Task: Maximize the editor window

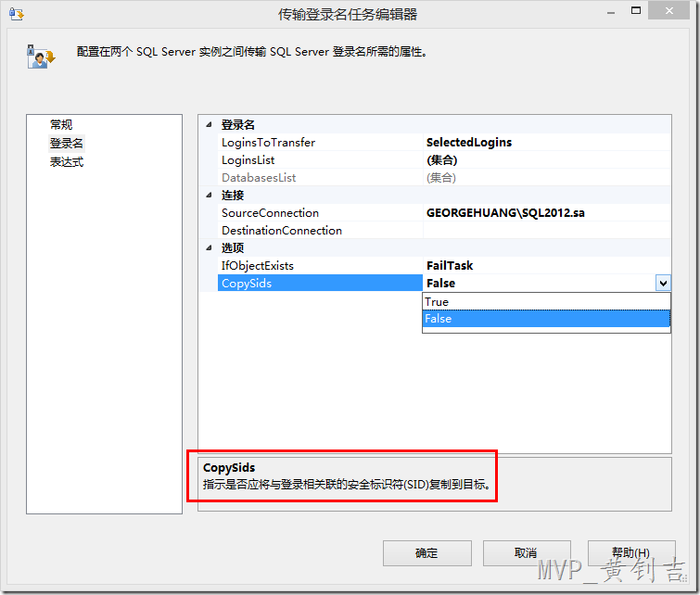Action: 636,11
